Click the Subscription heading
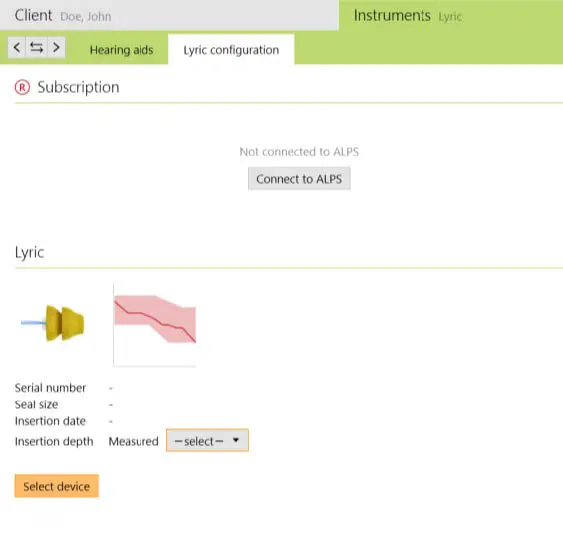Screen dimensions: 563x535 [78, 87]
